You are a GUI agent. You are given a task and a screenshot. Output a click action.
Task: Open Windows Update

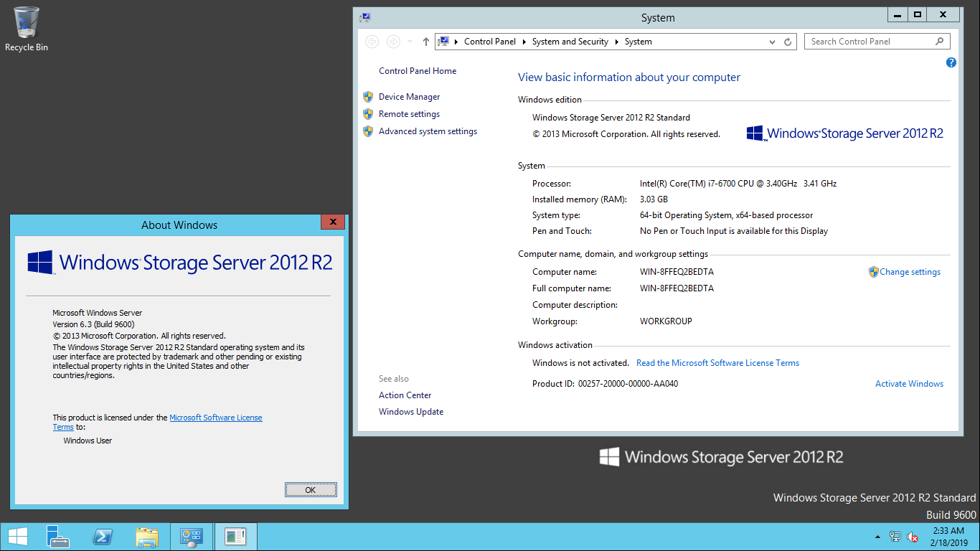(x=411, y=412)
